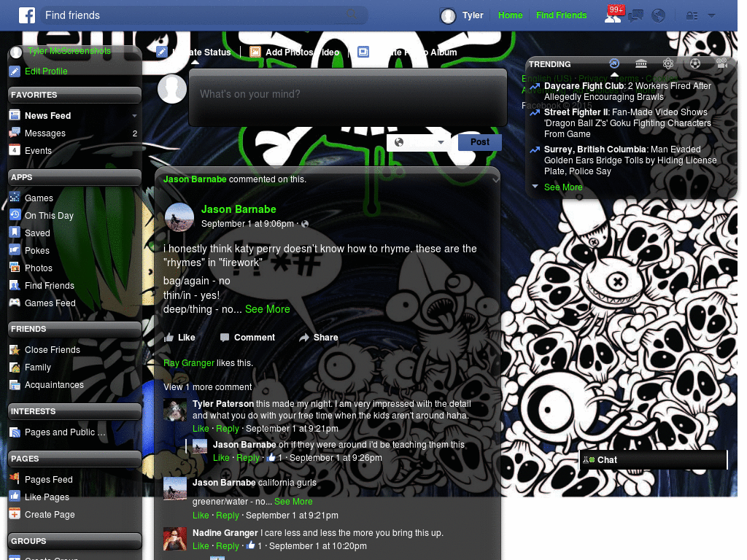Screen dimensions: 747x560
Task: Open Ray Granger's profile link
Action: pyautogui.click(x=189, y=363)
